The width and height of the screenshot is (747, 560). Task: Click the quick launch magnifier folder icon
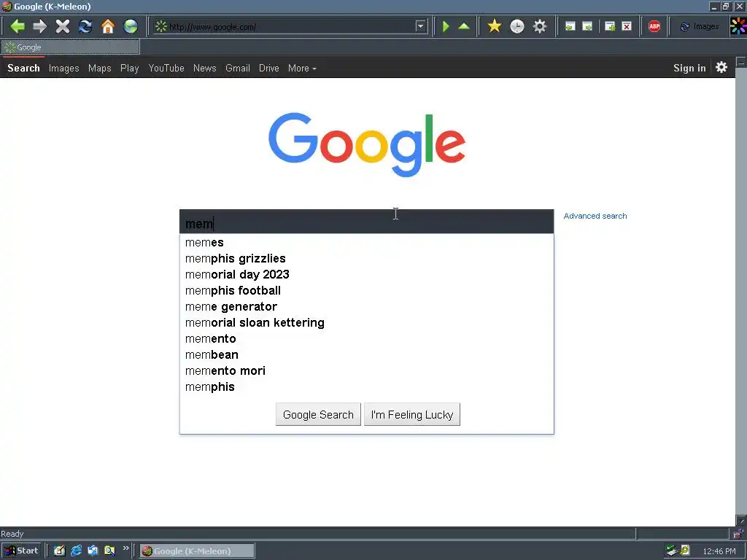[109, 551]
